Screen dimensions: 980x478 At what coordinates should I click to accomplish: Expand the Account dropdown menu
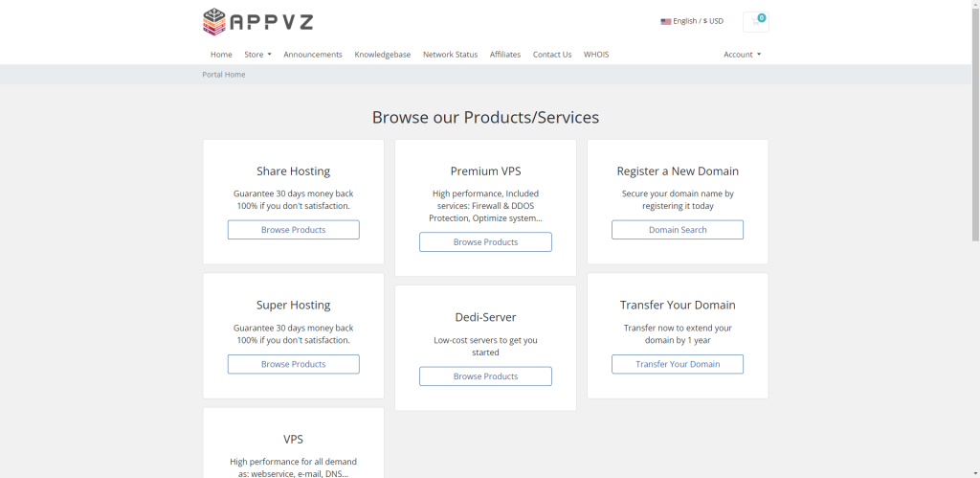coord(743,55)
